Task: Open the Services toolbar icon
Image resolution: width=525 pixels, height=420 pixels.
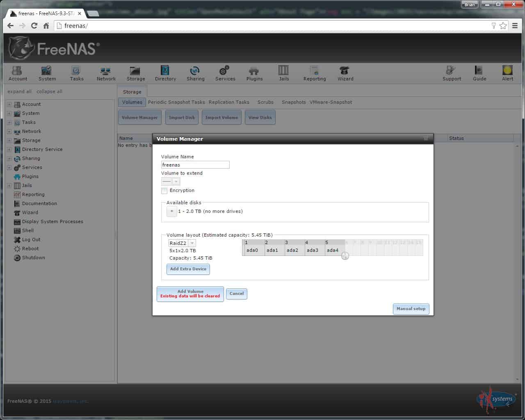Action: [225, 73]
